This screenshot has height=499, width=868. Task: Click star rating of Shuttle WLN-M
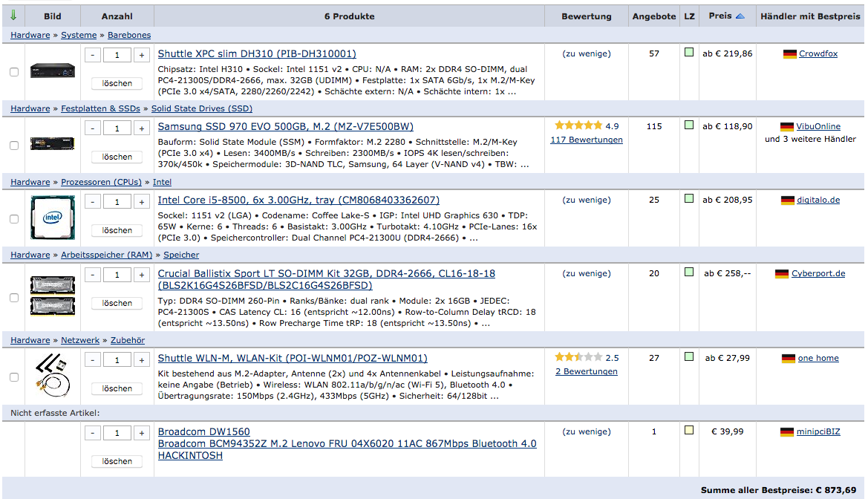(x=578, y=357)
